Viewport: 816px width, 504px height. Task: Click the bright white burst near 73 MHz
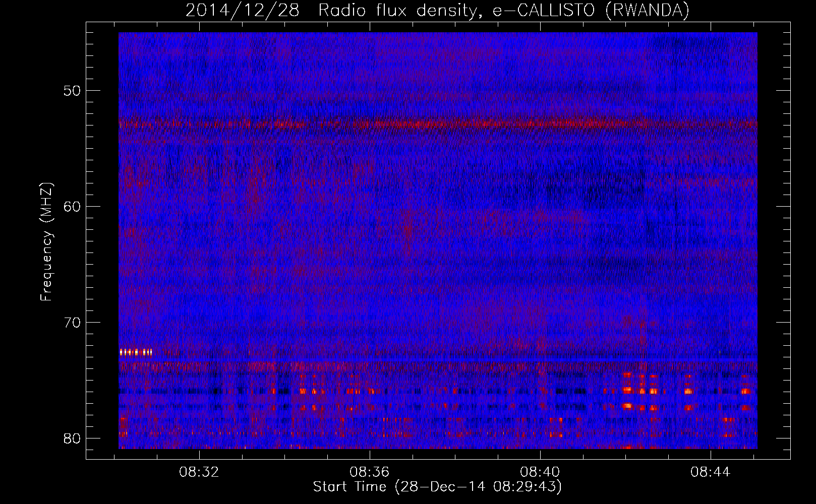point(136,352)
